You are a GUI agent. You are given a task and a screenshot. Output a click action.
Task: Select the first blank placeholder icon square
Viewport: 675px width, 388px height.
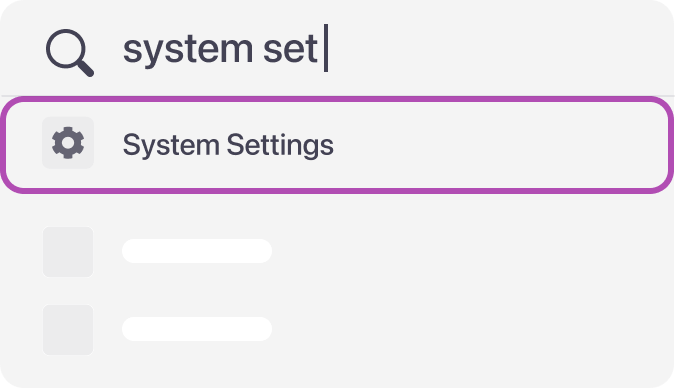pos(68,252)
